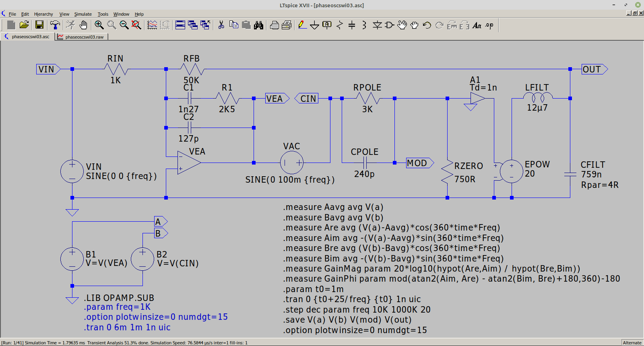Viewport: 644px width, 346px height.
Task: Halt the simulation with hand icon
Action: 83,25
